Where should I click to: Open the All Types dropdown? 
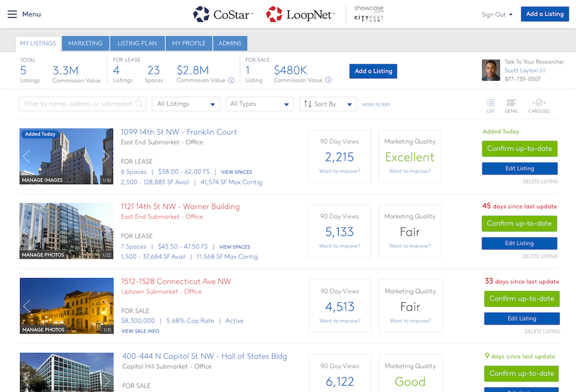pos(260,104)
